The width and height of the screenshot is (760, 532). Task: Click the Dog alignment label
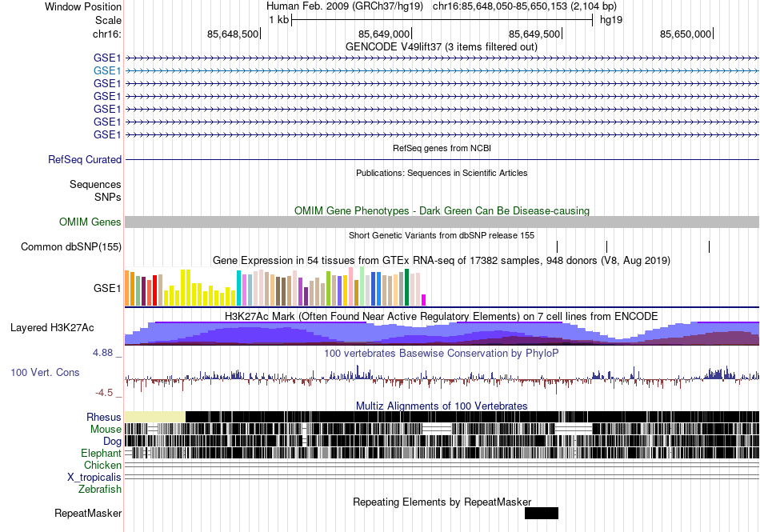113,441
